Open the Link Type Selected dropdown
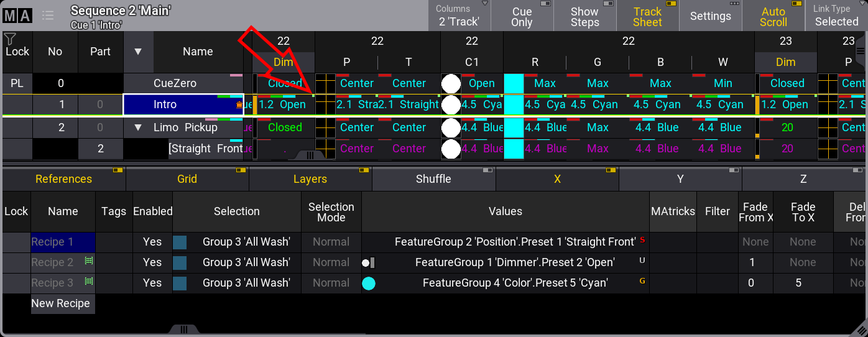This screenshot has height=337, width=868. 836,16
